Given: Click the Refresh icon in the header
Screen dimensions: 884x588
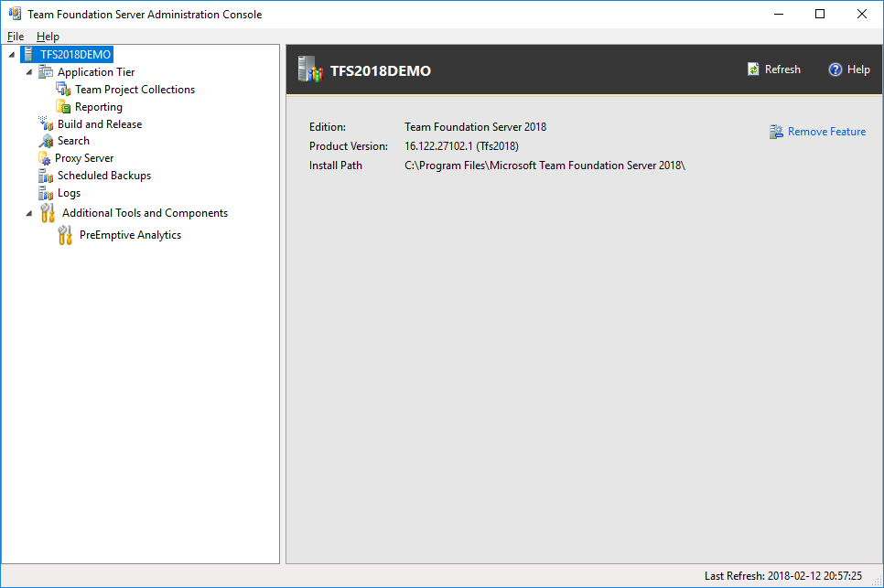Looking at the screenshot, I should [x=754, y=69].
